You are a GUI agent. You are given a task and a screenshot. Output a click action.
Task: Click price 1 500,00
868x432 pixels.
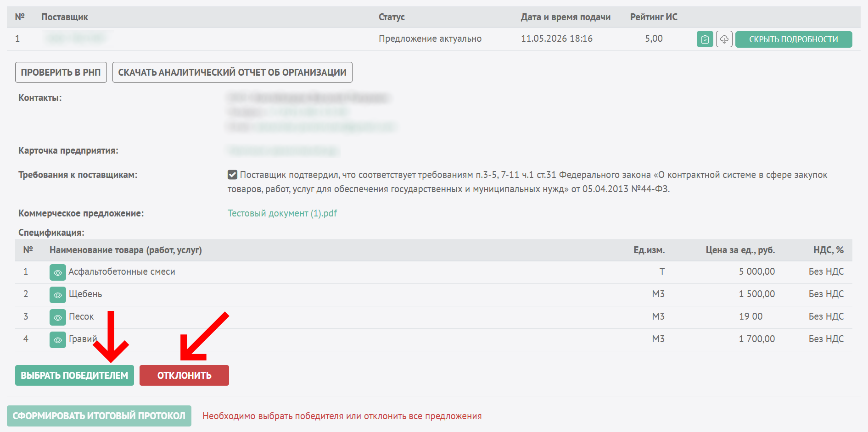[x=757, y=294]
